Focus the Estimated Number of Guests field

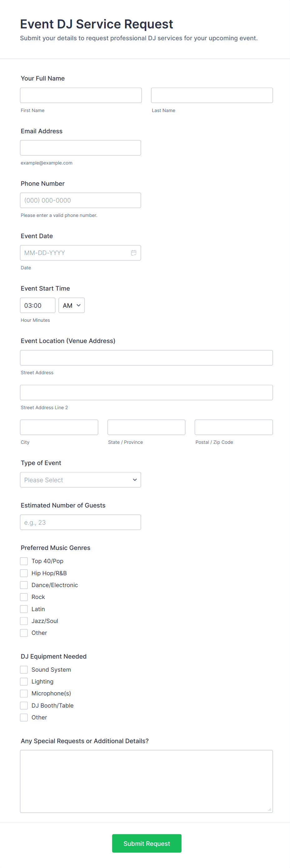80,522
